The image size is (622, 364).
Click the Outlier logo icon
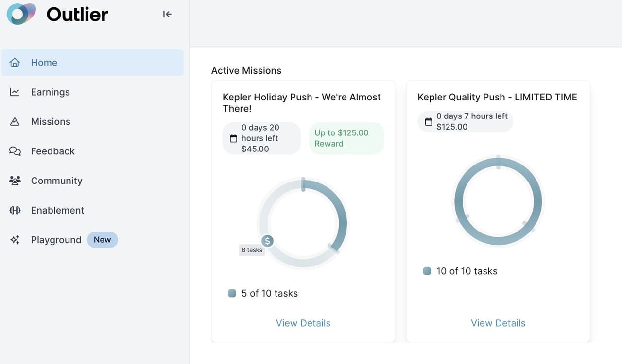pos(21,14)
